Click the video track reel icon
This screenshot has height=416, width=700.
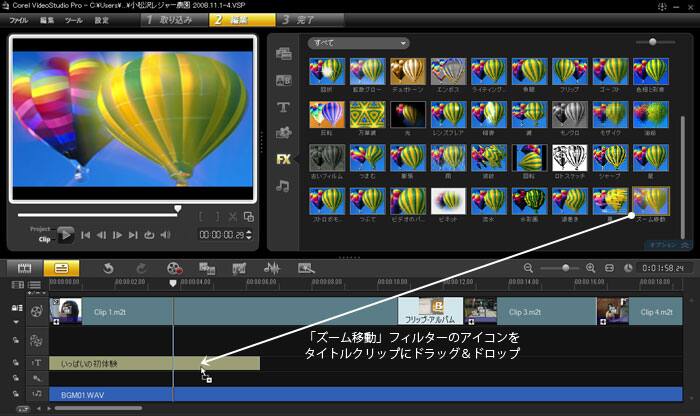tap(36, 311)
